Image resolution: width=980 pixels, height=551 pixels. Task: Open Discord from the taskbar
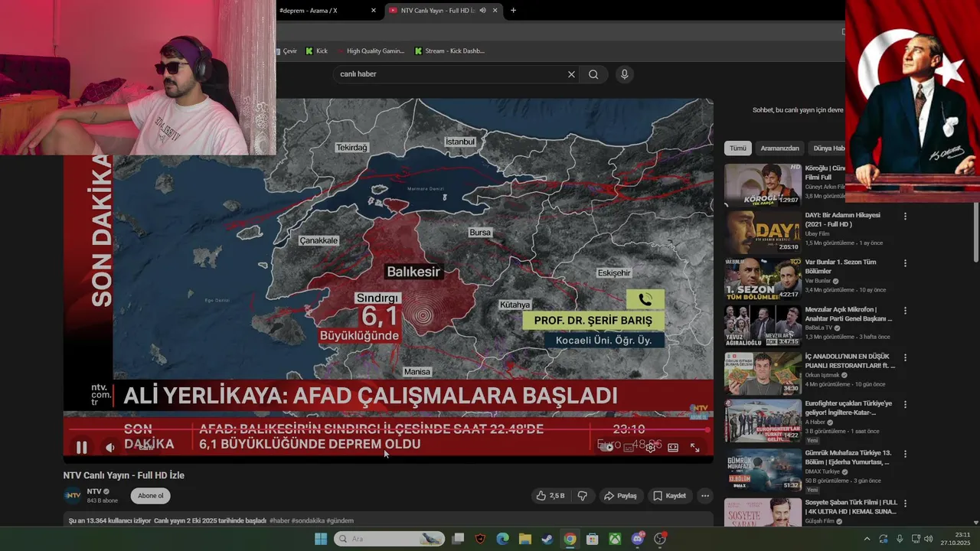(x=638, y=539)
